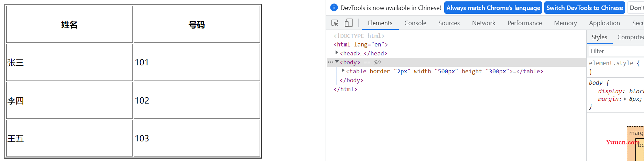Toggle the device toolbar icon
Screen dimensions: 644x161
349,23
